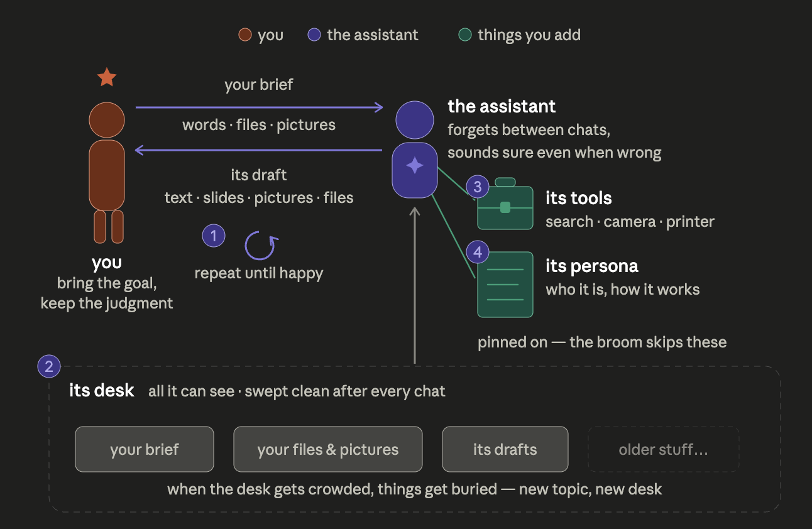812x529 pixels.
Task: Select the brown person figure icon
Action: tap(107, 173)
